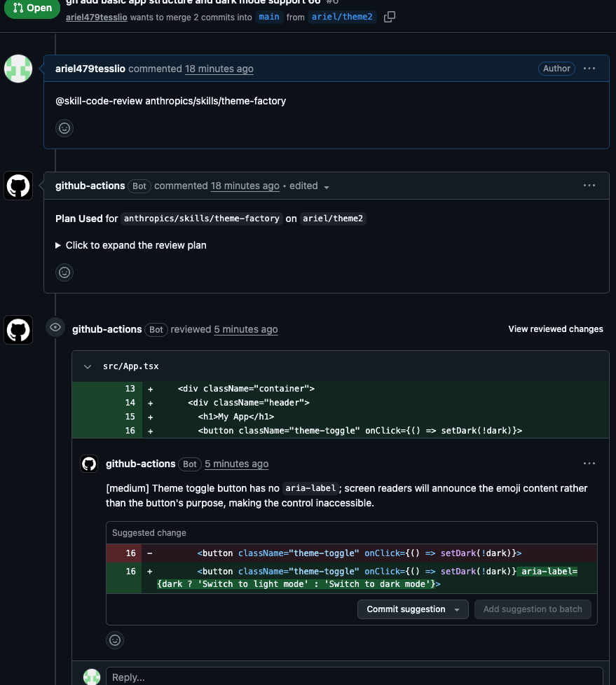The width and height of the screenshot is (616, 685).
Task: Open options menu on aria-label review comment
Action: [589, 464]
